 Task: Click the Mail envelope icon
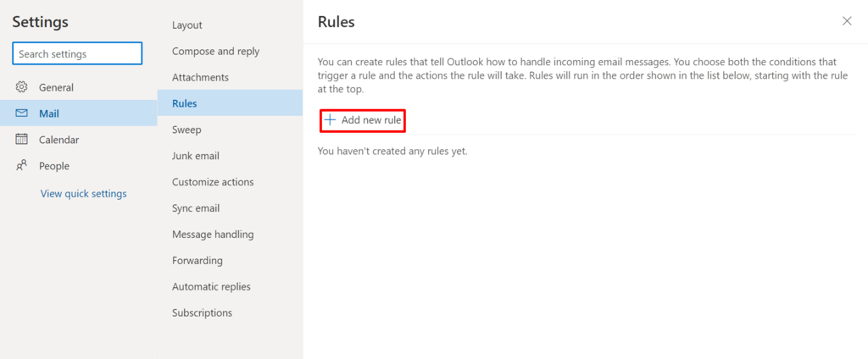[x=22, y=113]
